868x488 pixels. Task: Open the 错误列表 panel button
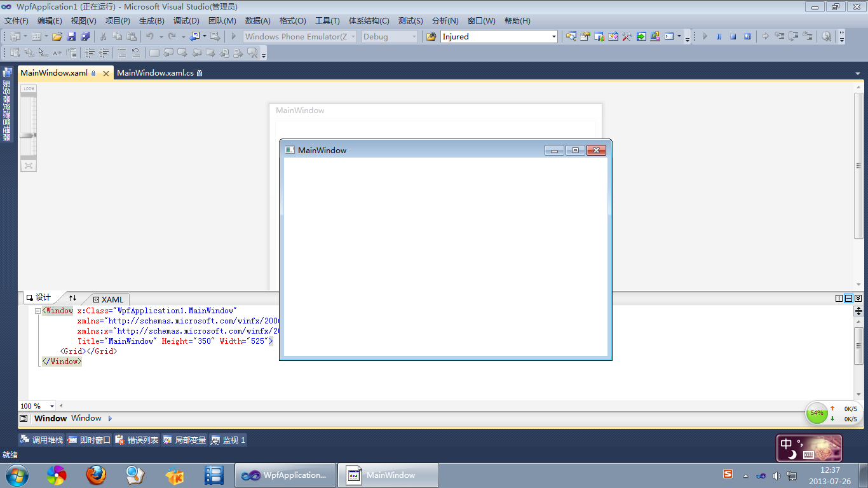(137, 440)
